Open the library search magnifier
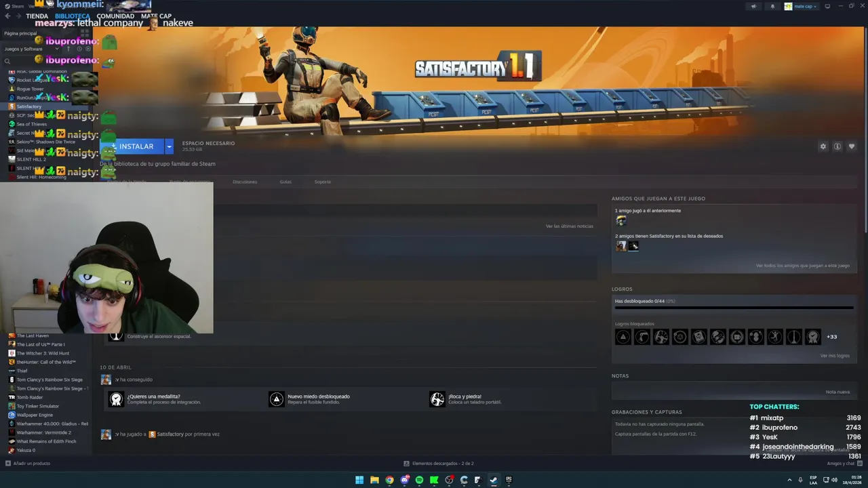This screenshot has width=868, height=488. [x=7, y=61]
